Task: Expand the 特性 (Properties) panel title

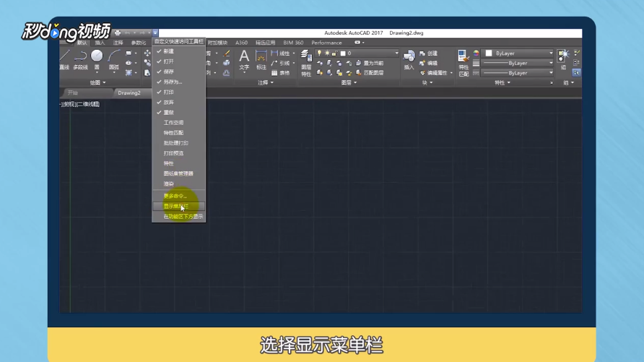Action: pos(502,82)
